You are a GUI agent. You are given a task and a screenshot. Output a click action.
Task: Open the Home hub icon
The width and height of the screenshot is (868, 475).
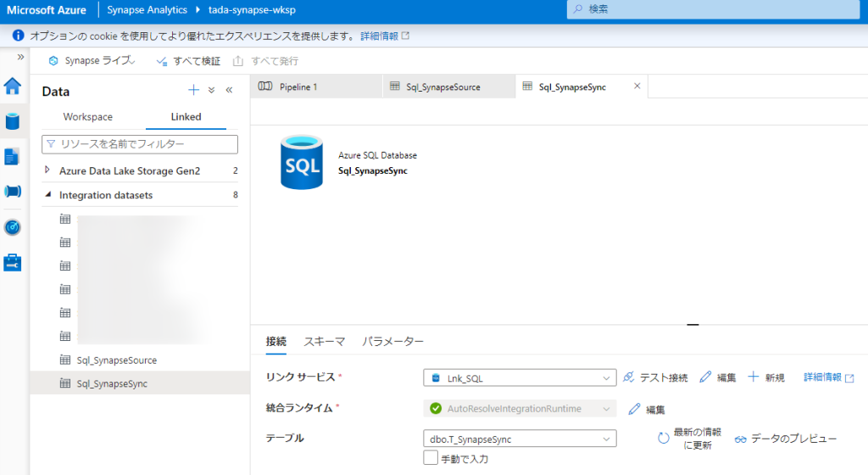click(x=12, y=86)
